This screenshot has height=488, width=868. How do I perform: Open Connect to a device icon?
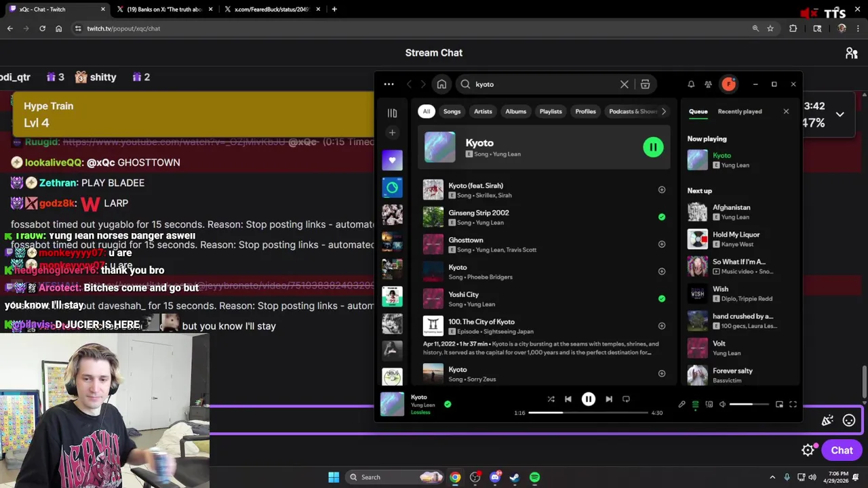[709, 405]
